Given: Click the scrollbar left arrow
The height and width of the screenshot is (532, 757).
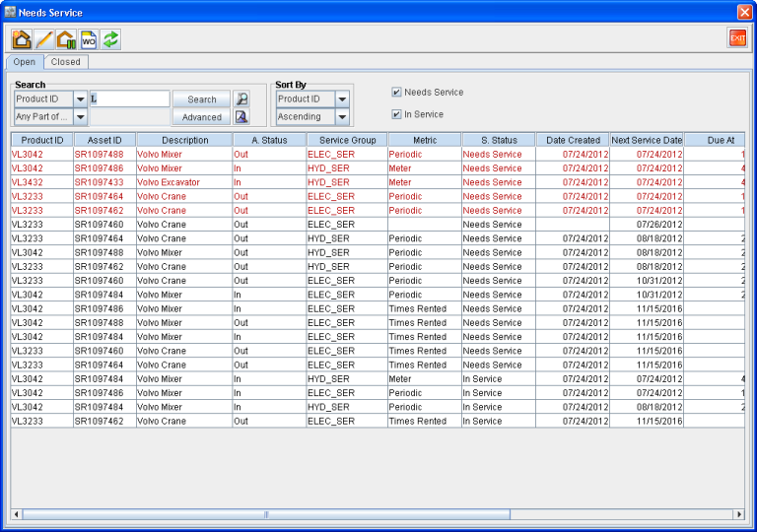Looking at the screenshot, I should pos(17,514).
